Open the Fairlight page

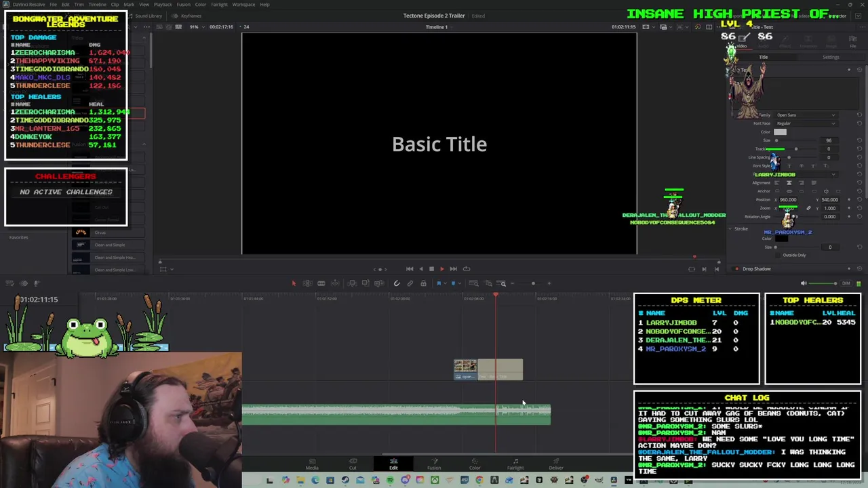pos(515,464)
